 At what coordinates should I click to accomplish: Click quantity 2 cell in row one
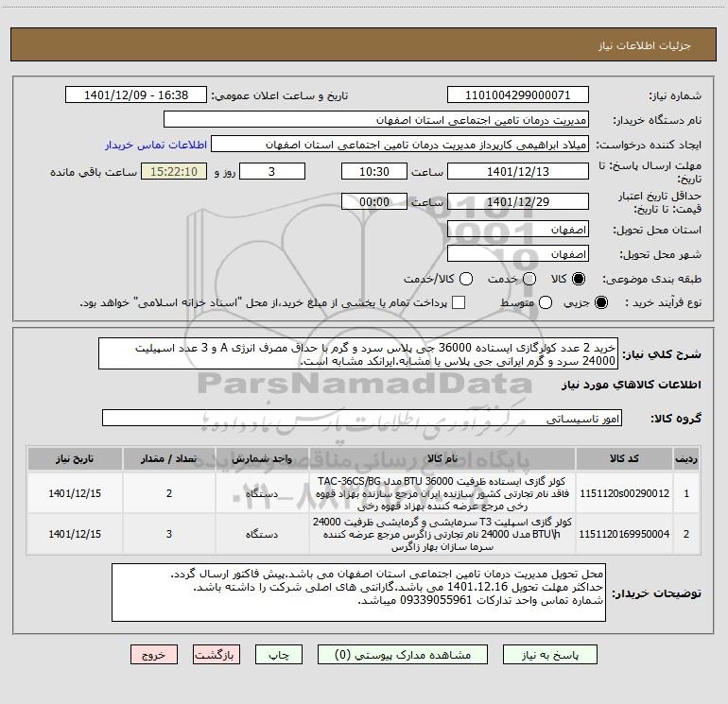click(x=169, y=493)
